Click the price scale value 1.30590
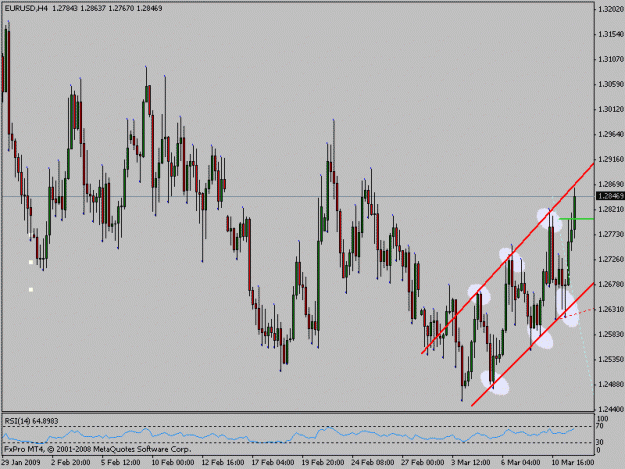Screen dimensions: 625x469 (x=611, y=84)
